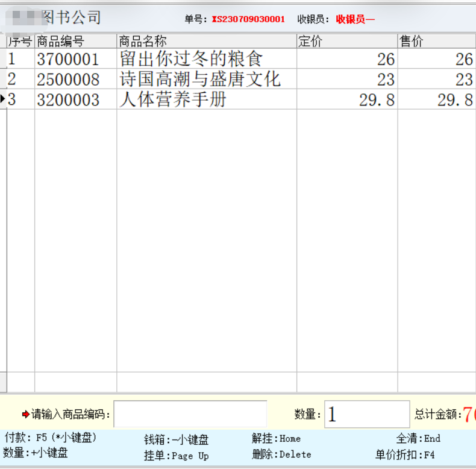Click the 售价 column header

pos(437,41)
